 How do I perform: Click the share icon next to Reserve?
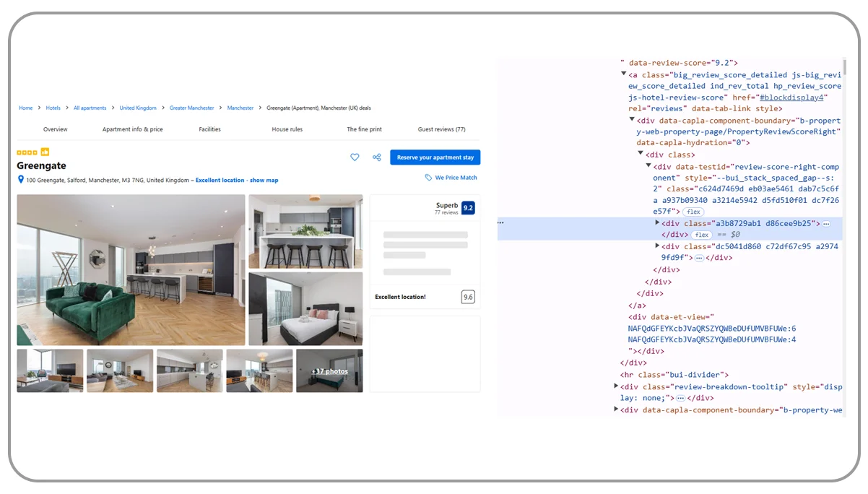pos(376,157)
